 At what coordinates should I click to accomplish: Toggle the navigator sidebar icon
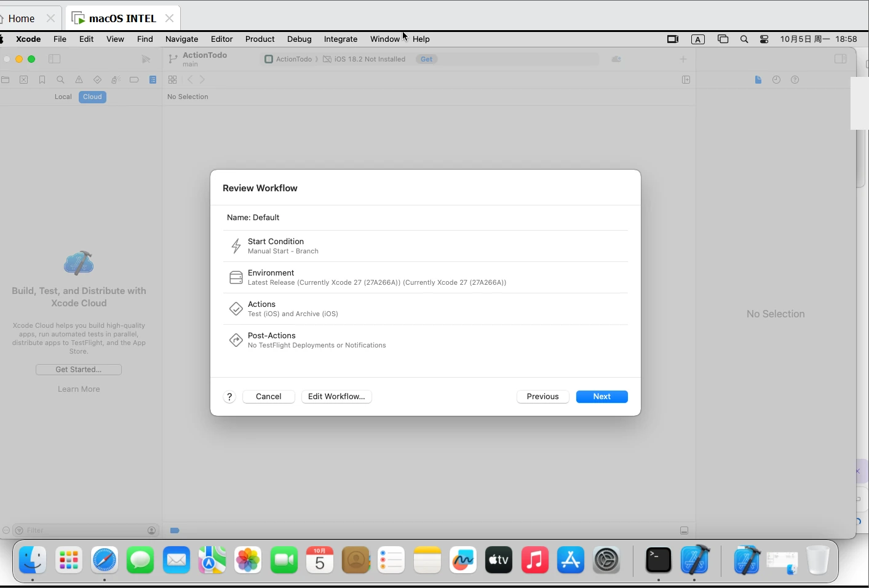[54, 59]
